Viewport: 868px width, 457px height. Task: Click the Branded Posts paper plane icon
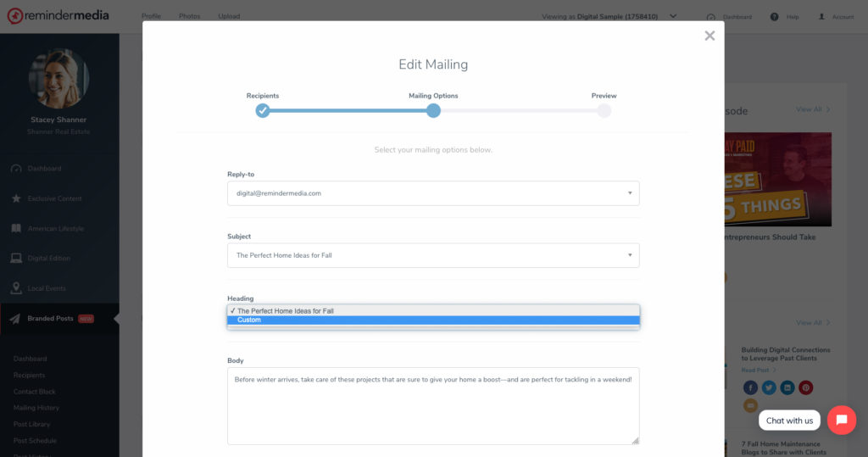pos(16,319)
